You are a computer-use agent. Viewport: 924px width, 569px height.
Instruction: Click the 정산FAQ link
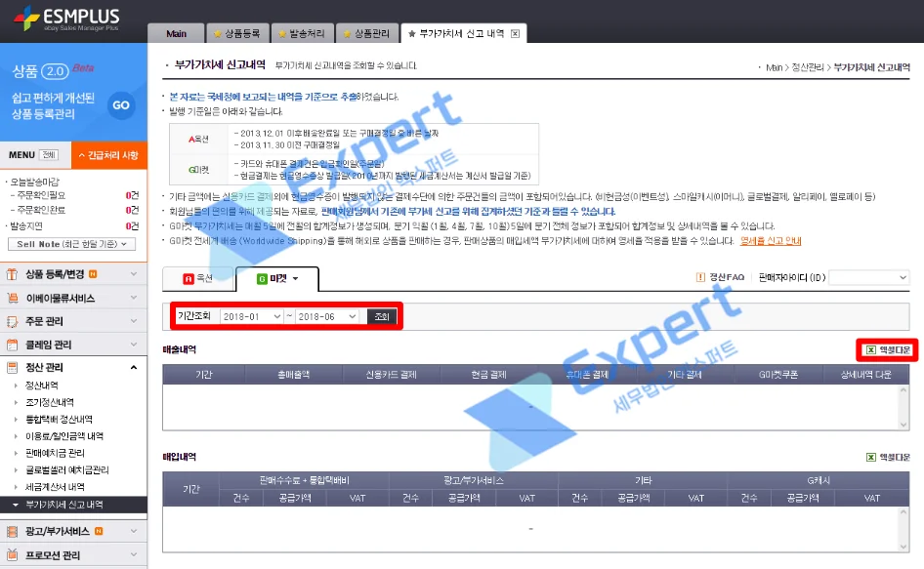[727, 277]
